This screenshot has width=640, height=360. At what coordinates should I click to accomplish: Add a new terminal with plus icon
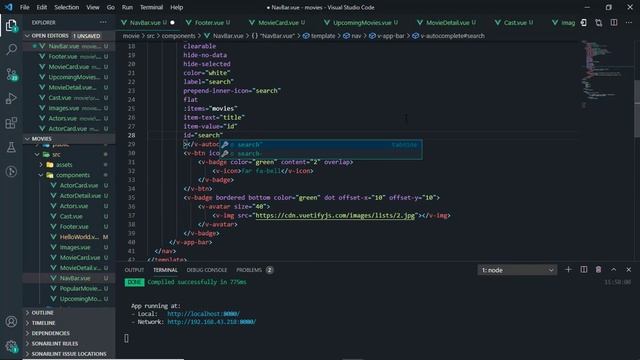pos(568,270)
